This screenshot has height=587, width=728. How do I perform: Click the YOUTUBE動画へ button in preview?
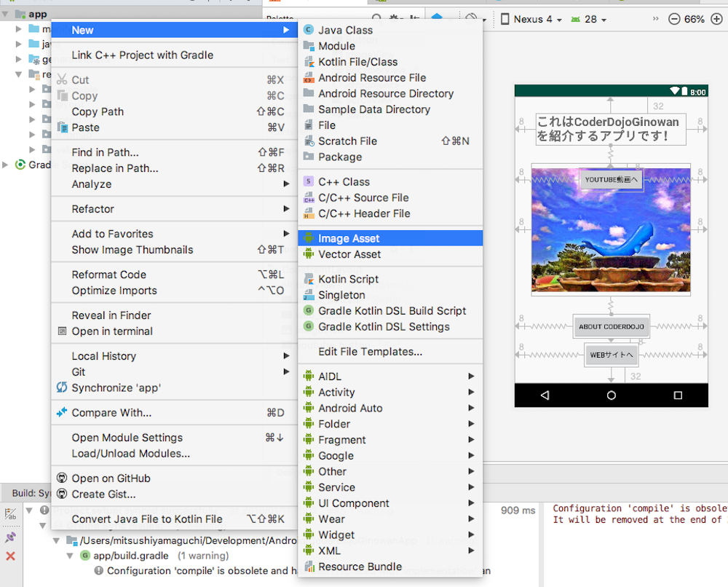[611, 179]
